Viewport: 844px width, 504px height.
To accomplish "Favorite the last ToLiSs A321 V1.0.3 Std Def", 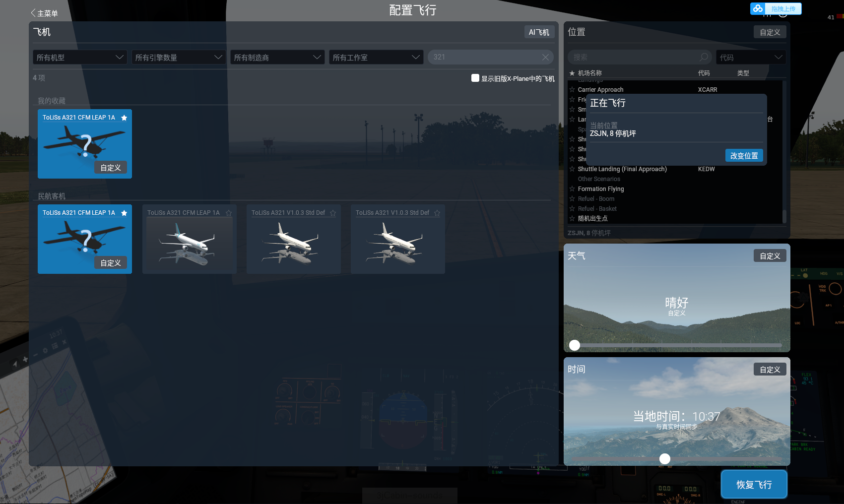I will tap(437, 213).
